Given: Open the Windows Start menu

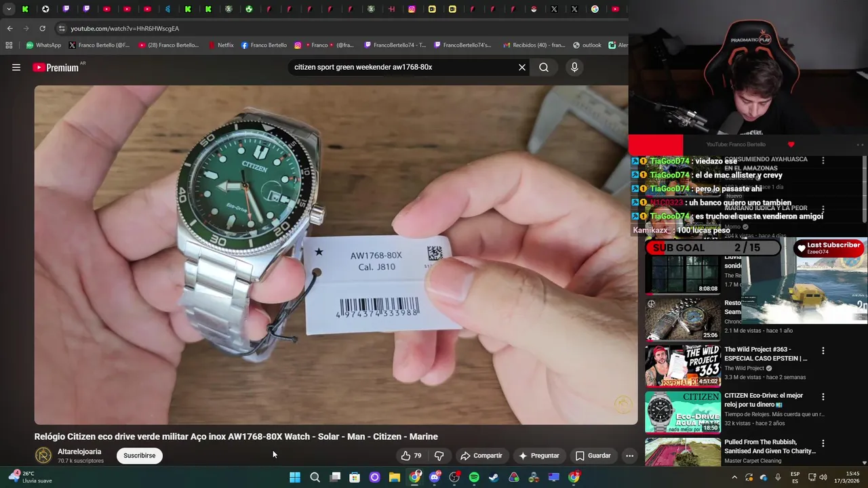Looking at the screenshot, I should pyautogui.click(x=295, y=478).
